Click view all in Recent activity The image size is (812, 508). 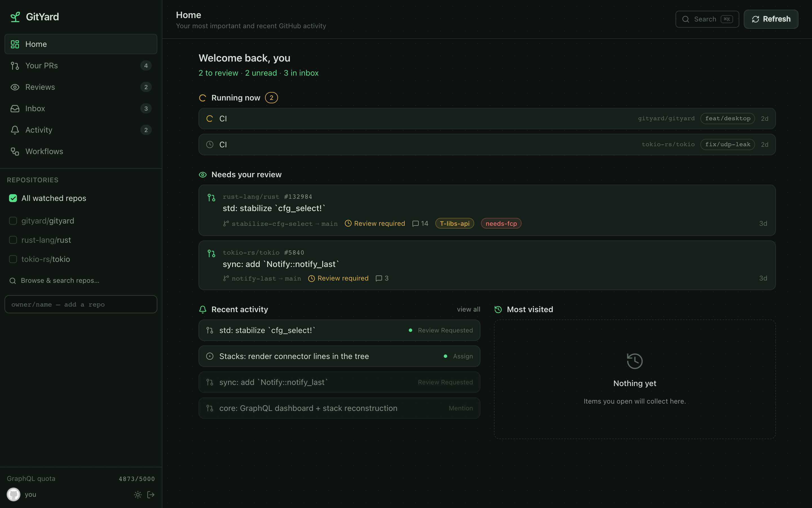click(468, 309)
